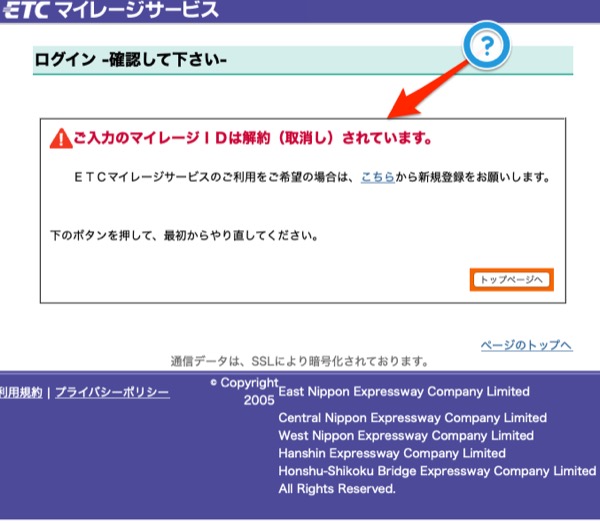
Task: Click Honshu-Shikoku Bridge Expressway Company Limited text
Action: [x=437, y=471]
